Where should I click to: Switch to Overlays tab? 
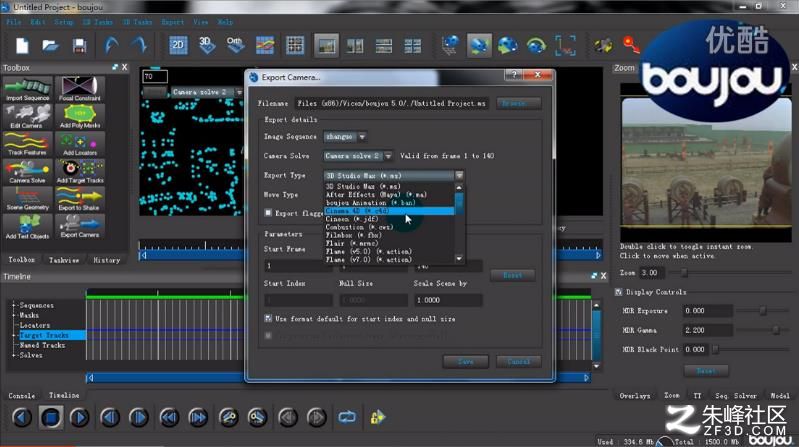[x=634, y=396]
